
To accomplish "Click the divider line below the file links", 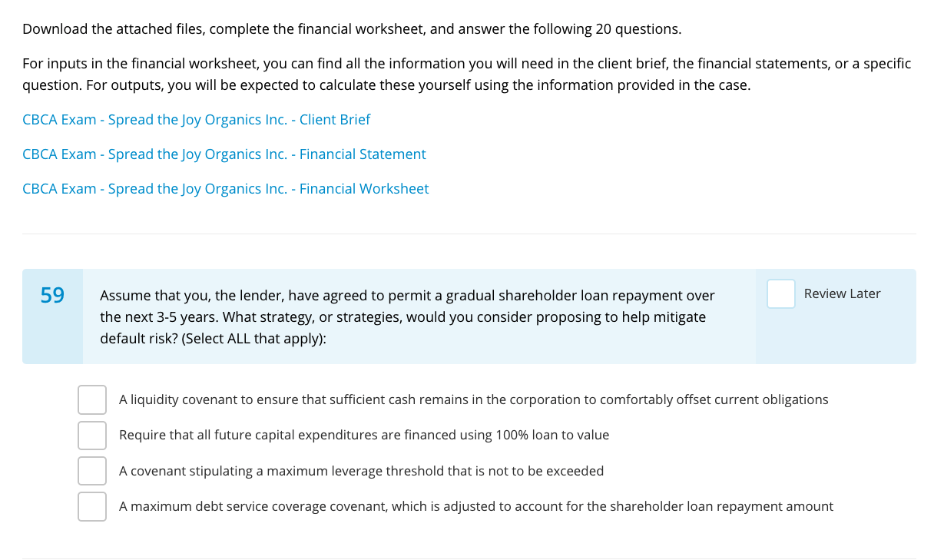I will (469, 234).
